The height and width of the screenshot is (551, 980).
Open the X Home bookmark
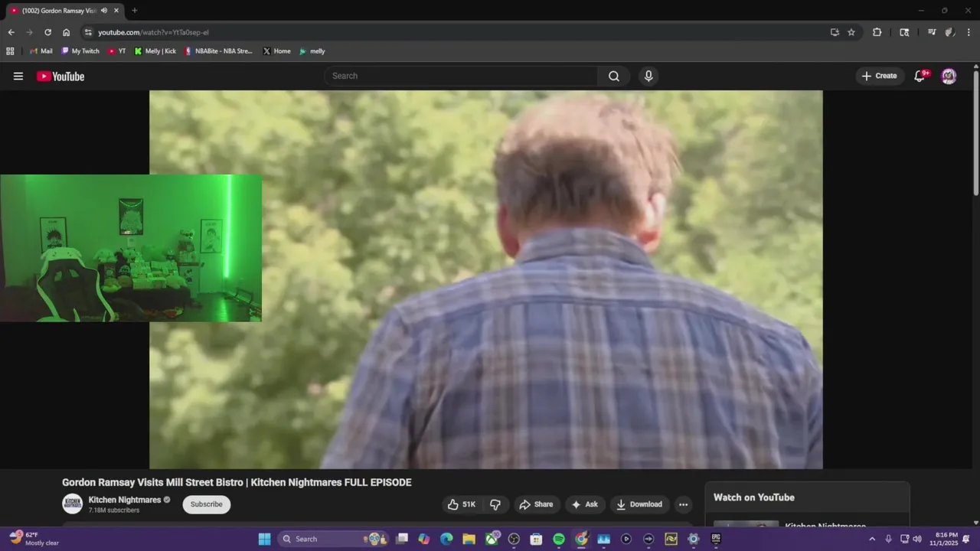tap(277, 51)
